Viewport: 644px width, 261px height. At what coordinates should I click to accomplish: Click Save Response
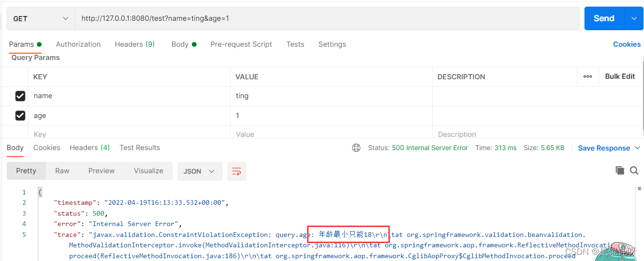[x=604, y=148]
